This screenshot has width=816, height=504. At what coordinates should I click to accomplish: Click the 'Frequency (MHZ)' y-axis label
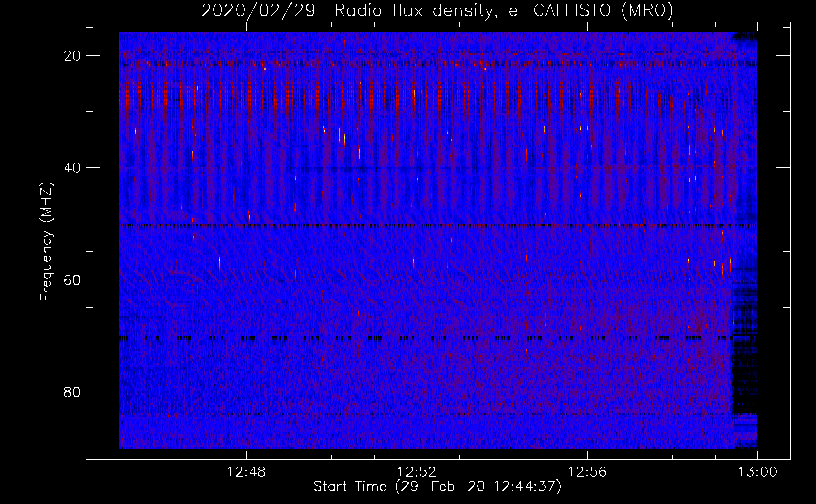click(46, 242)
